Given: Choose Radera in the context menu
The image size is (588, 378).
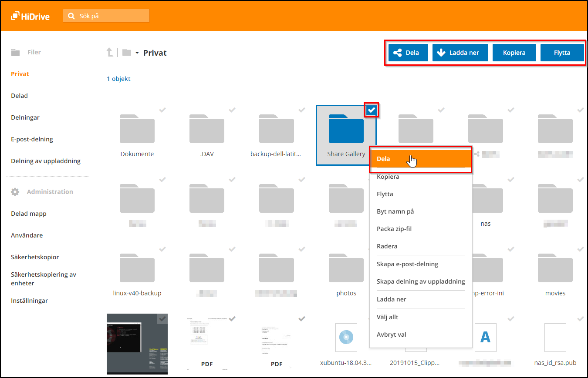Looking at the screenshot, I should (x=387, y=246).
